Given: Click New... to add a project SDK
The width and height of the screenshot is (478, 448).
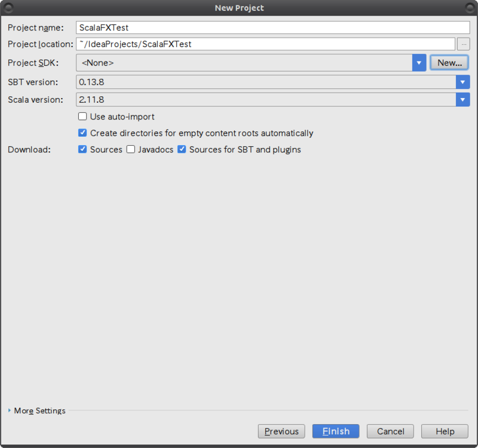Looking at the screenshot, I should [449, 62].
